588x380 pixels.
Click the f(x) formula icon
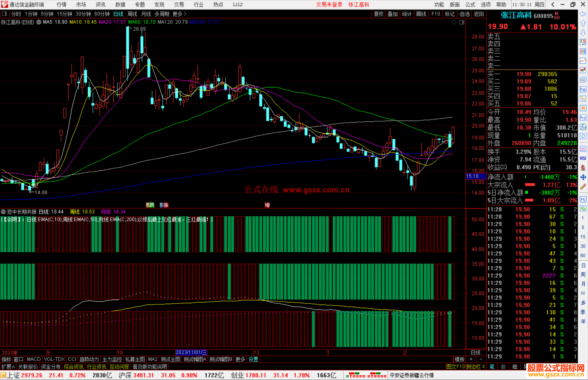583,127
